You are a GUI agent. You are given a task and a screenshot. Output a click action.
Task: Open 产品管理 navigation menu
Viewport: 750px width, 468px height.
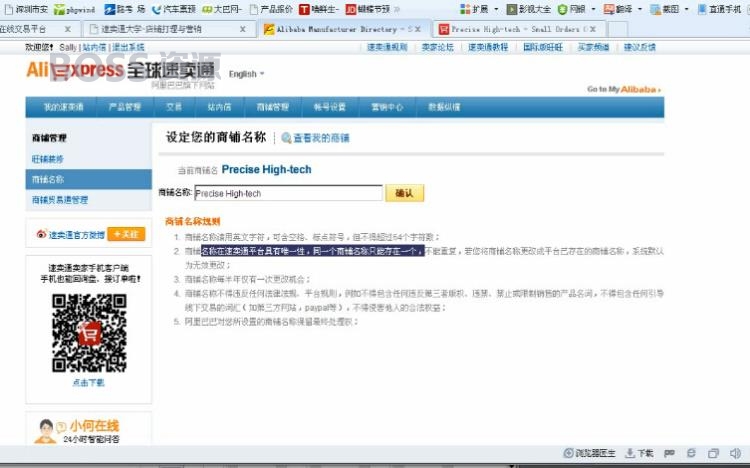[x=125, y=107]
